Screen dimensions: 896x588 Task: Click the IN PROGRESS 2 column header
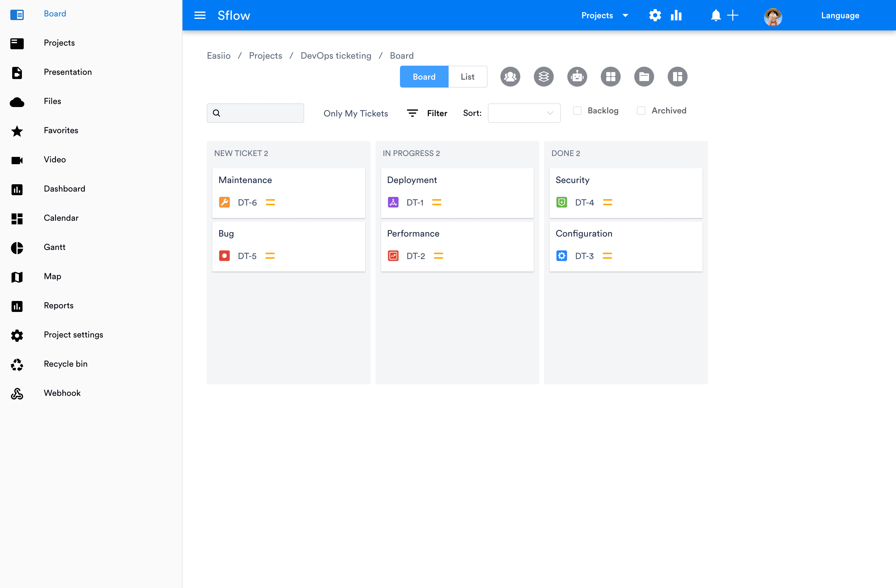tap(411, 153)
